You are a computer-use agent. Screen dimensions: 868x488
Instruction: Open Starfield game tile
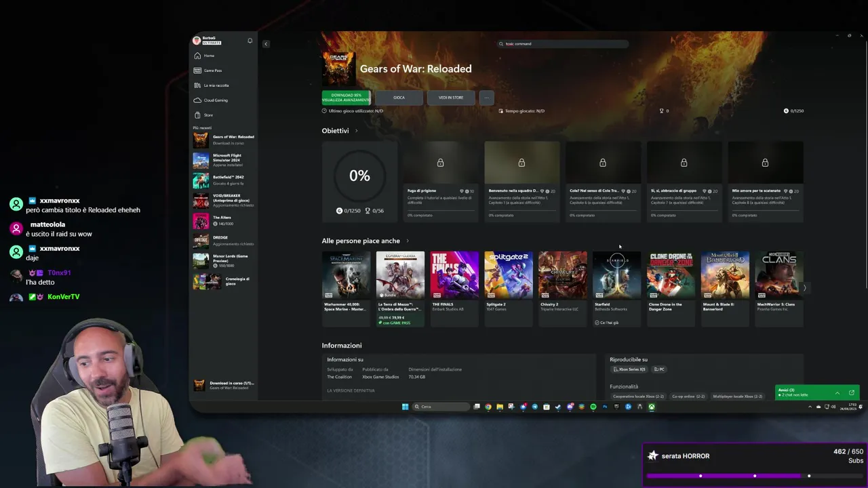616,288
